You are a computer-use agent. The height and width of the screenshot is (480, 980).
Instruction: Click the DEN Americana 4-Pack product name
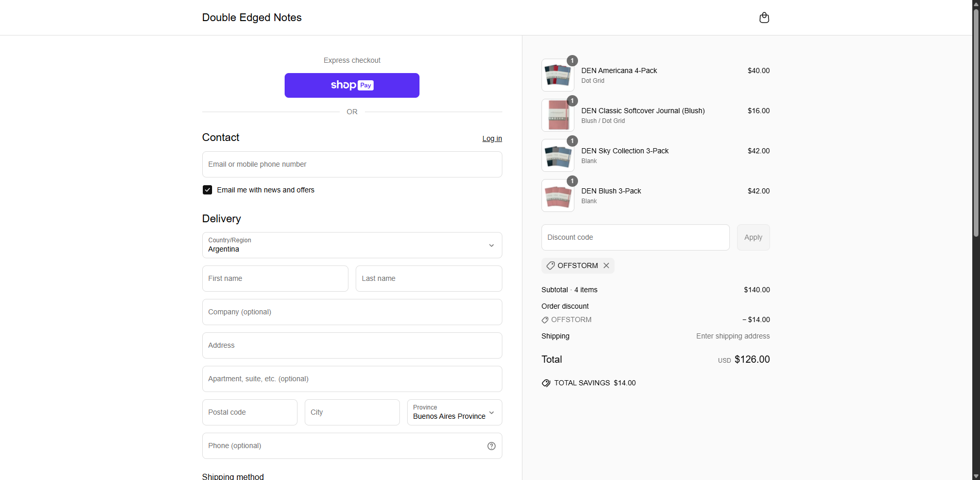pyautogui.click(x=619, y=70)
